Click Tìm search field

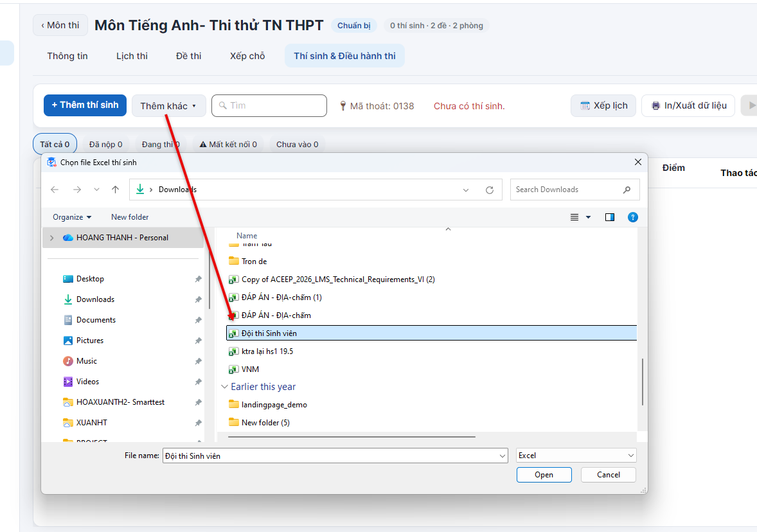[x=269, y=106]
